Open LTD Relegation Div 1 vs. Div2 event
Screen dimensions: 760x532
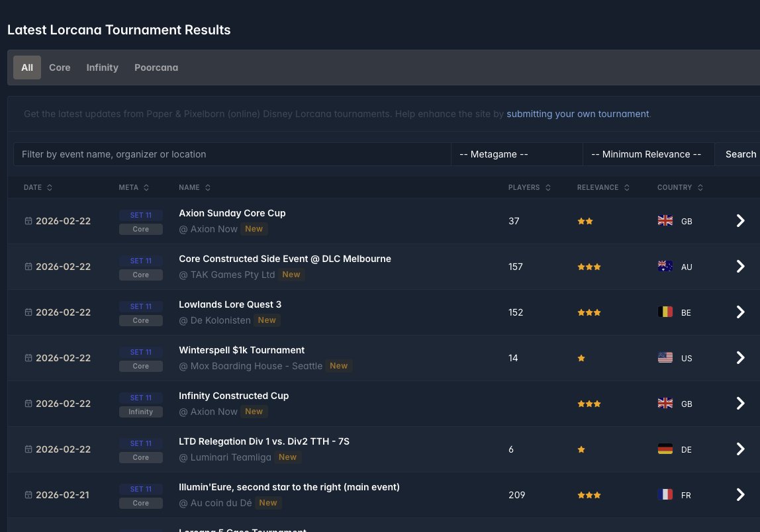click(264, 441)
